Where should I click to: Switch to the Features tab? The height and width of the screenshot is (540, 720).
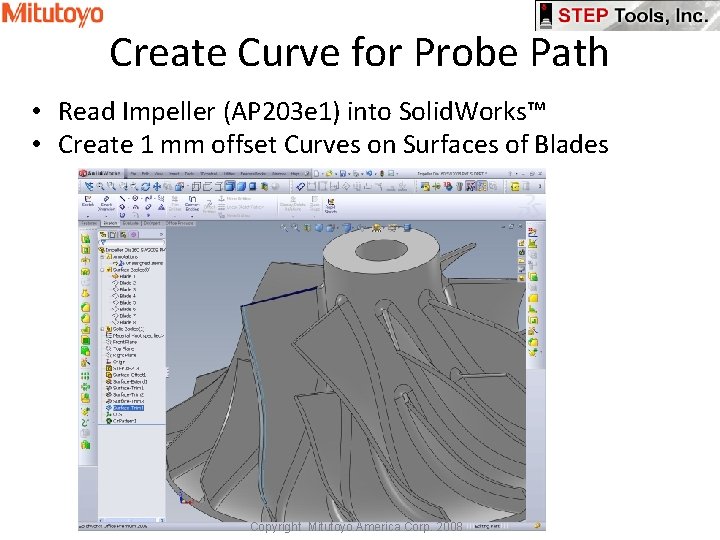tap(89, 224)
